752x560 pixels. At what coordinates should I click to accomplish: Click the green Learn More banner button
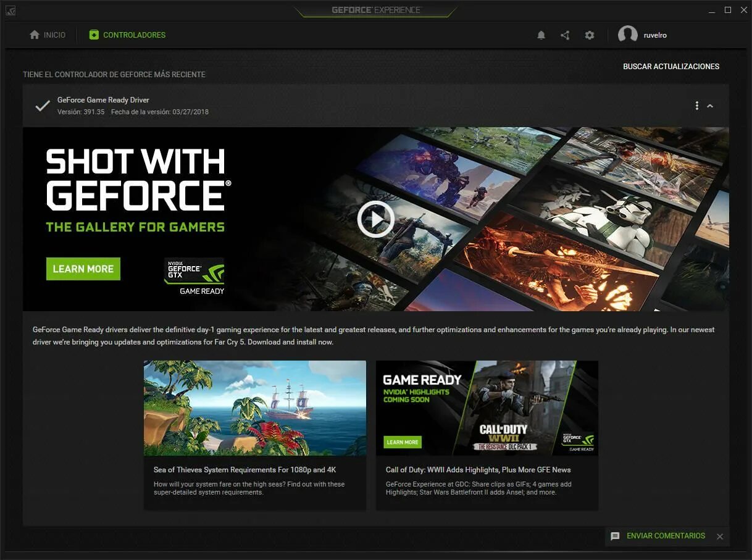pyautogui.click(x=83, y=269)
